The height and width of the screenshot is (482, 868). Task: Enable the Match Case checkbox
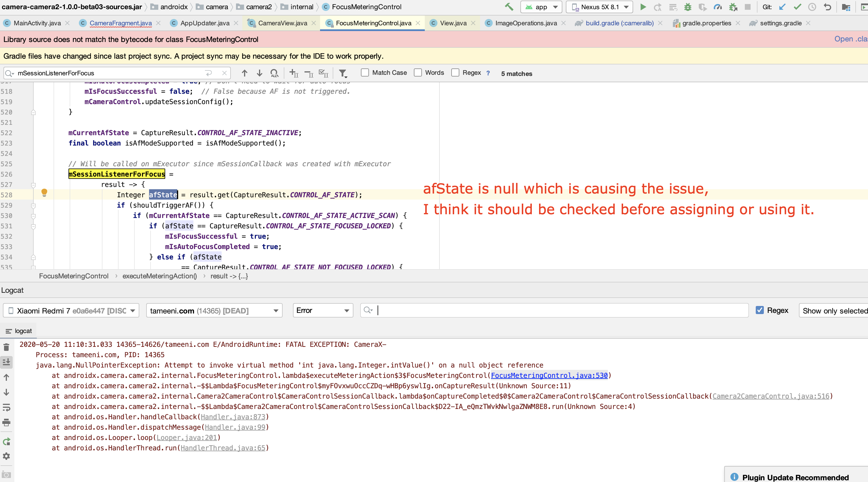(x=365, y=73)
